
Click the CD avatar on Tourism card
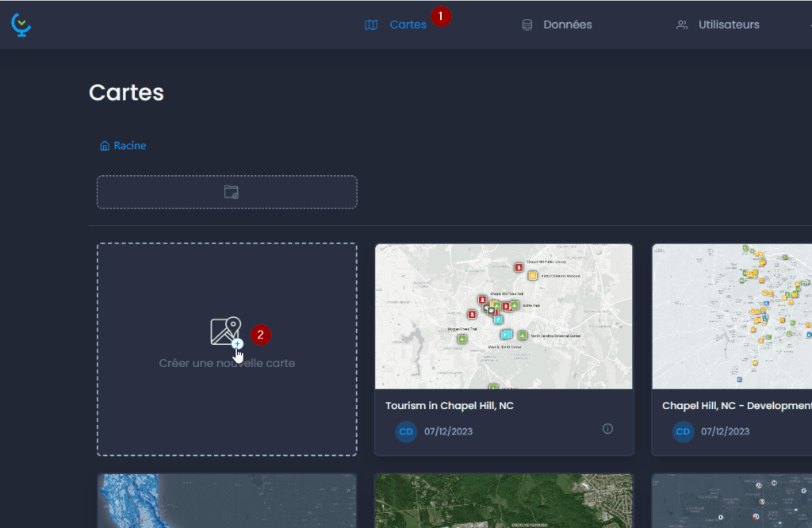406,432
